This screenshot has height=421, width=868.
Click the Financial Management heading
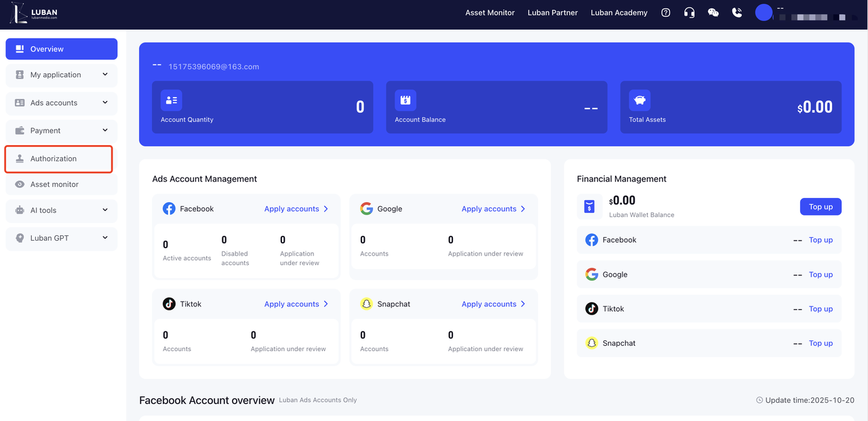pyautogui.click(x=622, y=179)
